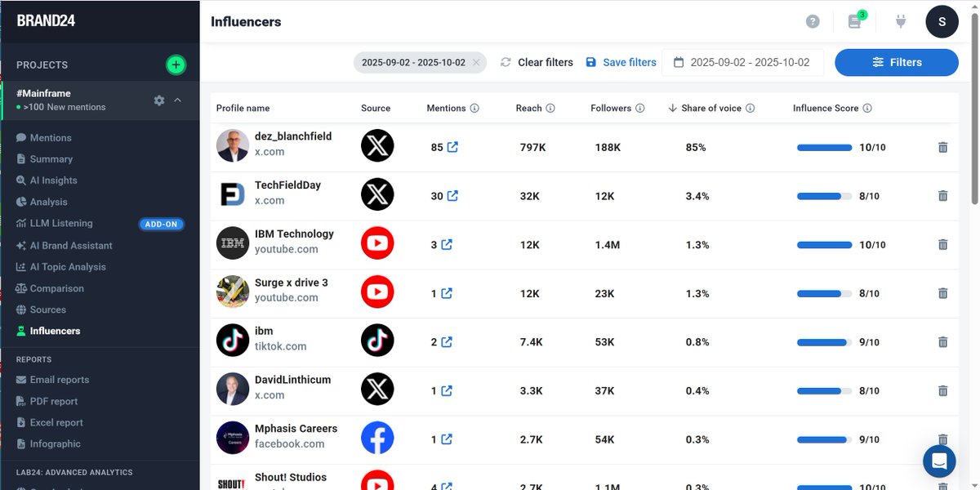Open Mphasis Careers mentions external link icon

(x=447, y=439)
